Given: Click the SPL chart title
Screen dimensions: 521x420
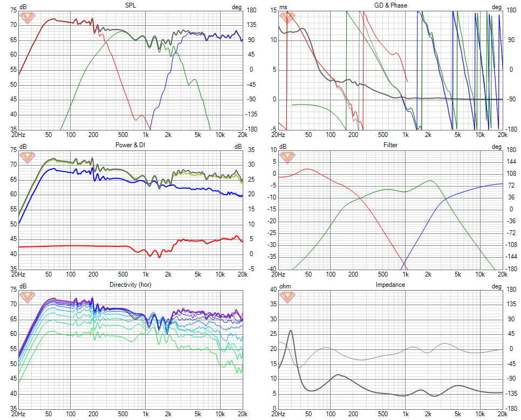Looking at the screenshot, I should (x=131, y=5).
